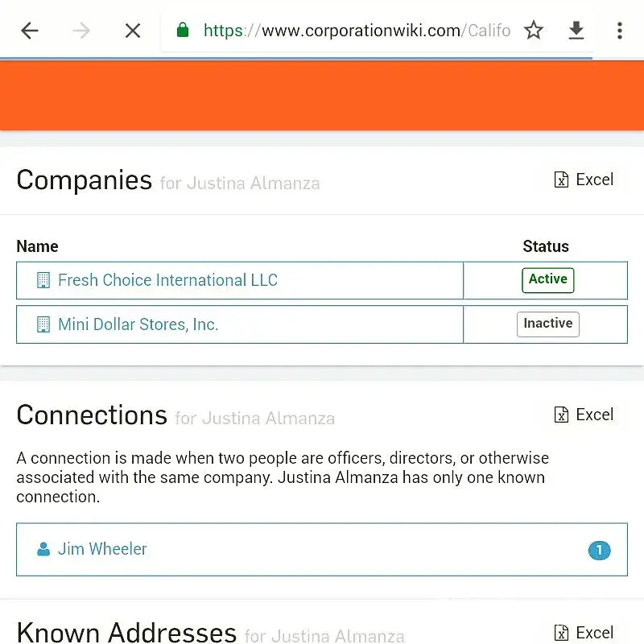Stop loading the page

(133, 31)
